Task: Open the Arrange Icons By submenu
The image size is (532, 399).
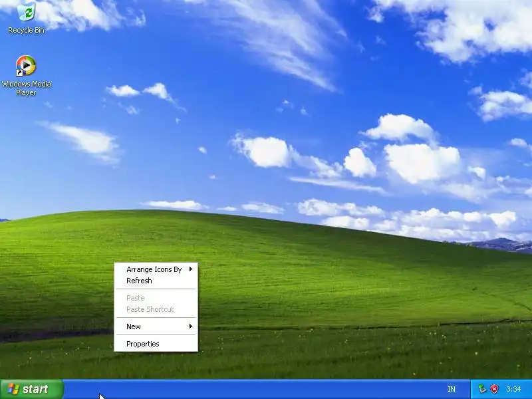Action: [156, 269]
